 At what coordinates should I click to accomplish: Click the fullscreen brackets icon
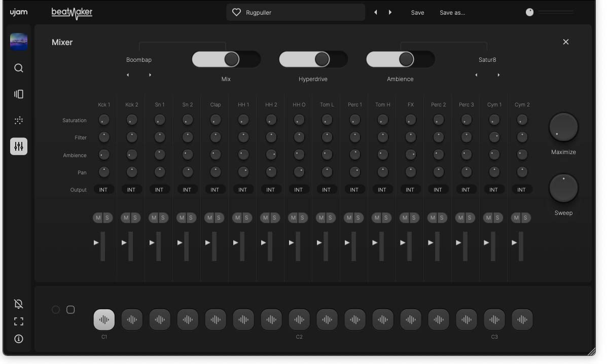[x=19, y=321]
